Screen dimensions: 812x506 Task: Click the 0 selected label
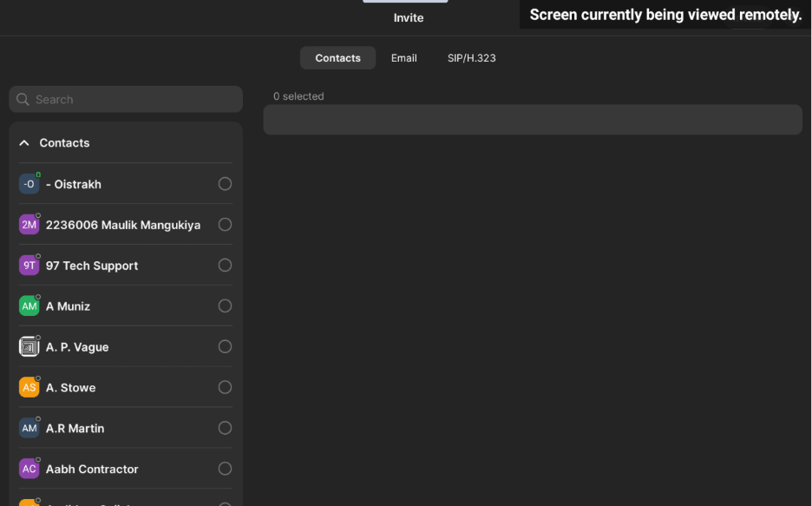click(x=298, y=96)
